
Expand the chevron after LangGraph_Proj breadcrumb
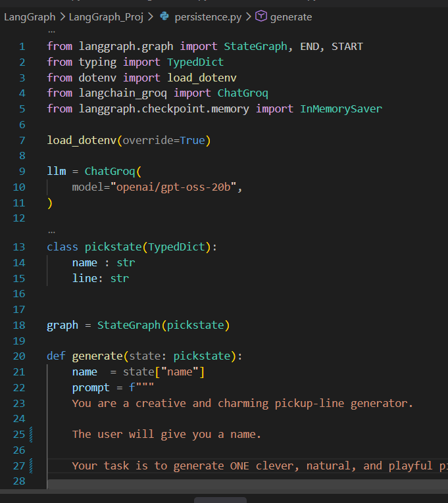click(x=150, y=16)
